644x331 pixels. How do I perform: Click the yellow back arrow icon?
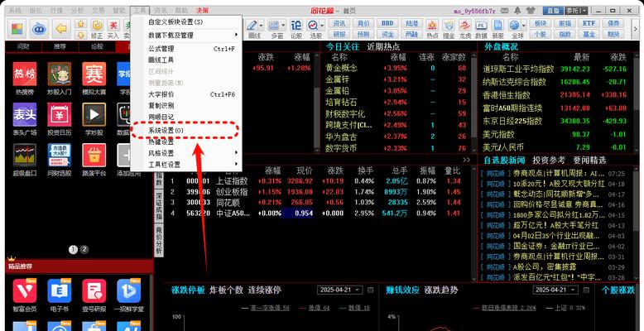60,28
